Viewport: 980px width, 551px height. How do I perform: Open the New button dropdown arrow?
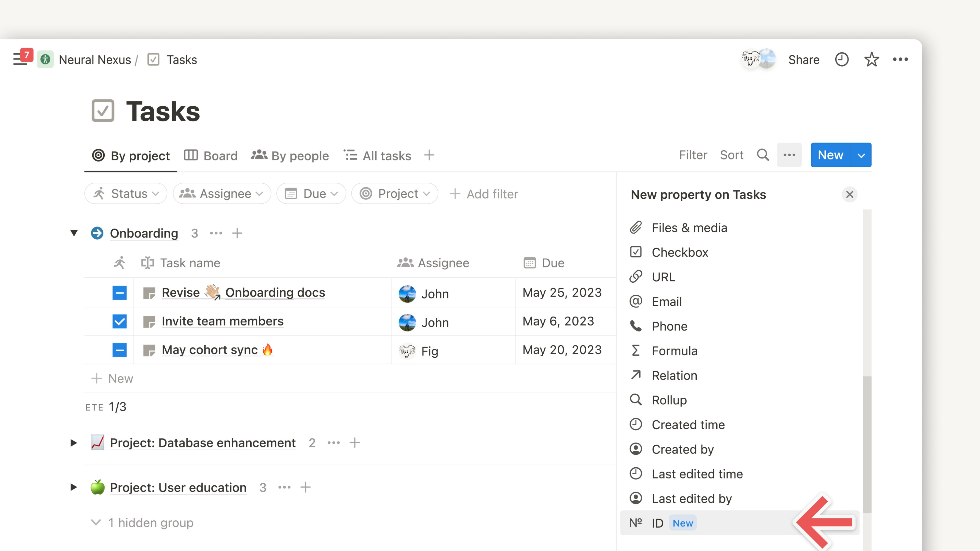click(861, 155)
